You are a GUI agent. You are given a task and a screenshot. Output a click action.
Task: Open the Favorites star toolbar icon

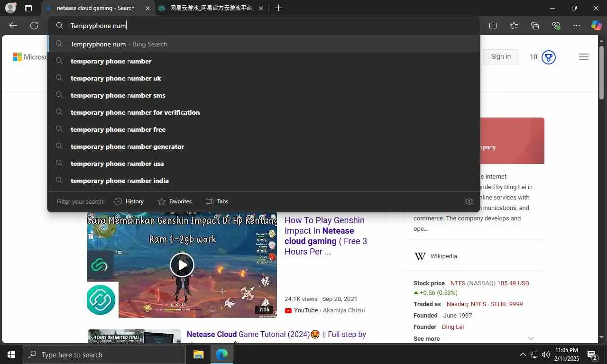click(x=514, y=26)
